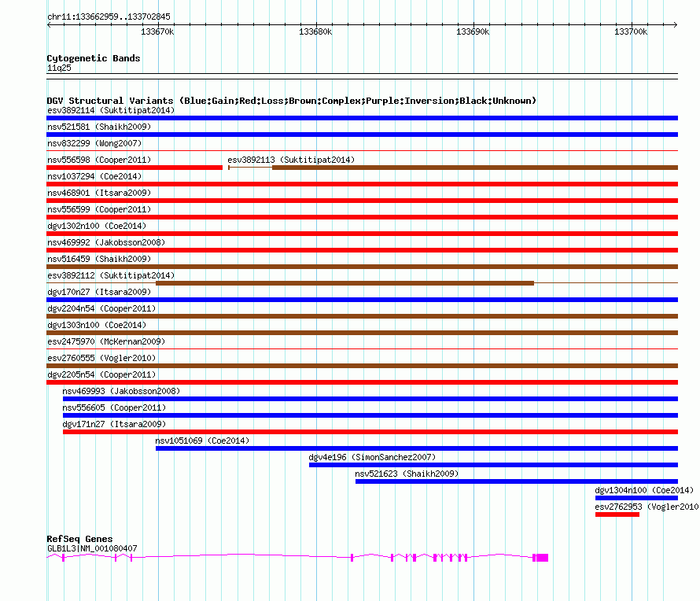Open nsv468901 (Itsara2009) variant entry

pos(99,193)
